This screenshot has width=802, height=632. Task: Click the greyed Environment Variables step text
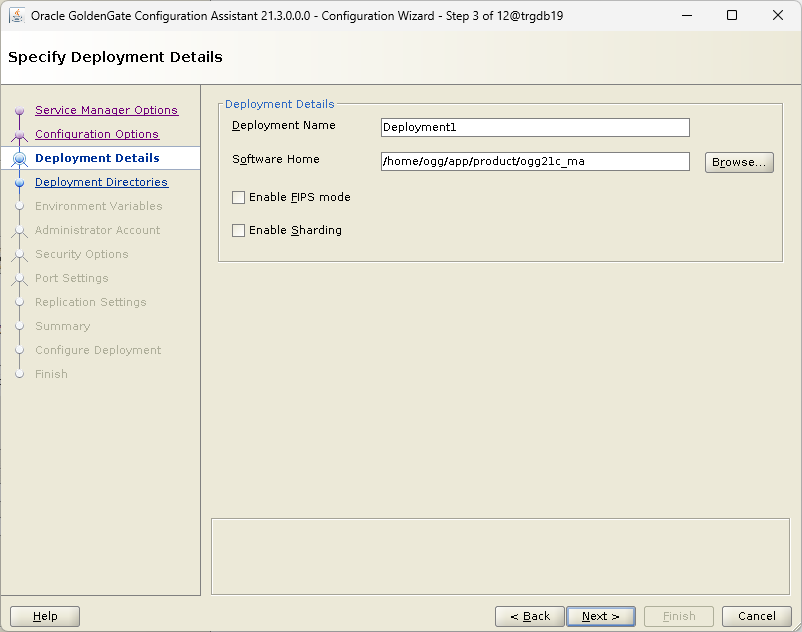[99, 206]
